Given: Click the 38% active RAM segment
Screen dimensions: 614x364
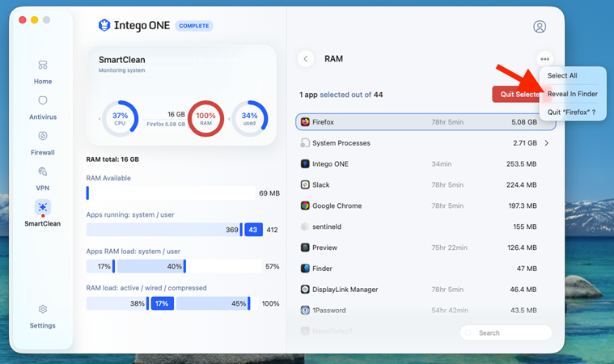Looking at the screenshot, I should tap(117, 303).
